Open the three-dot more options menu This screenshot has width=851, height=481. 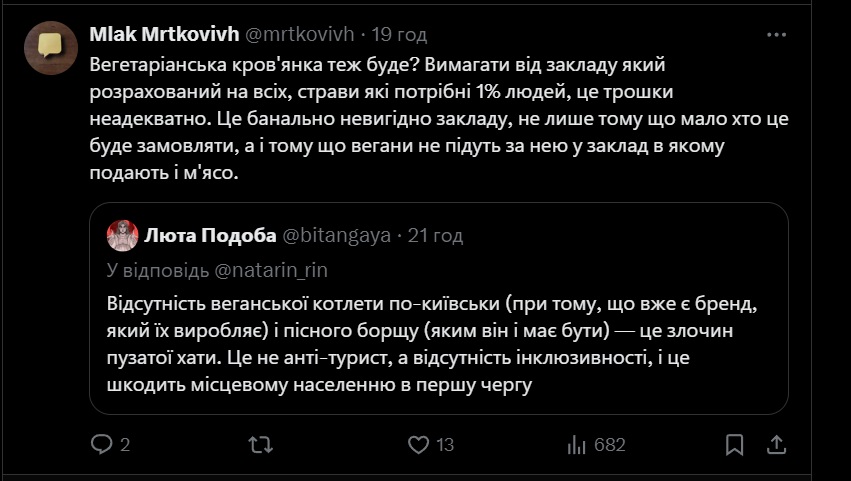pyautogui.click(x=776, y=35)
